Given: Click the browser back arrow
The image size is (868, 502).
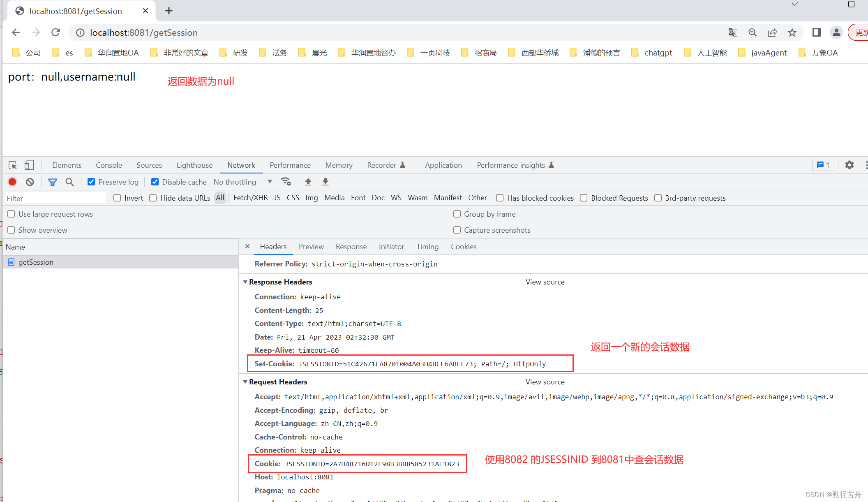Looking at the screenshot, I should [16, 32].
